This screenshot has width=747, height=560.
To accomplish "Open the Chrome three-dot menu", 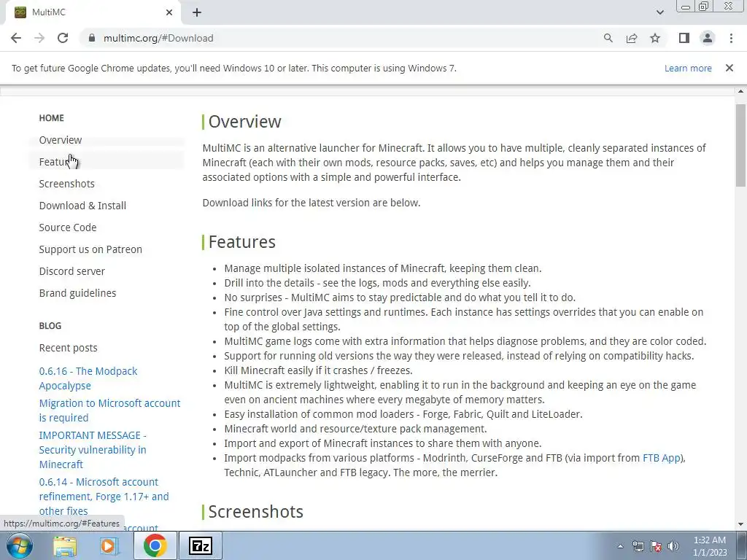I will tap(731, 38).
